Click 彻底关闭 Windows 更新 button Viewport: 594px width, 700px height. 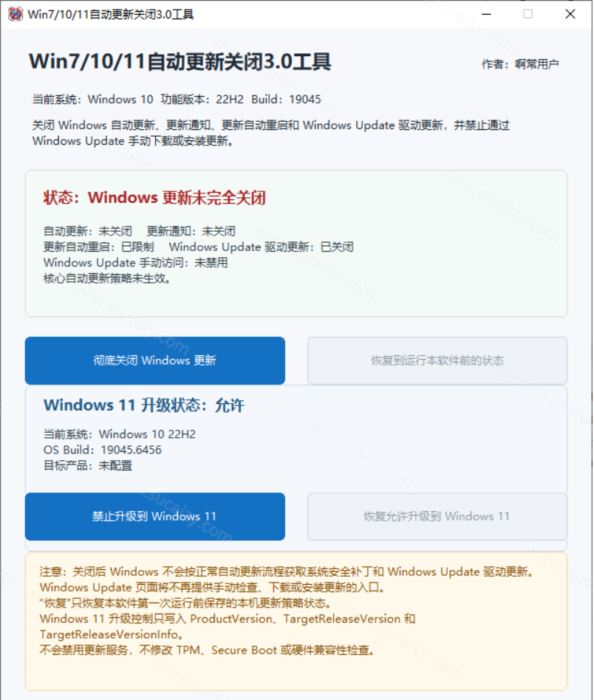coord(155,361)
